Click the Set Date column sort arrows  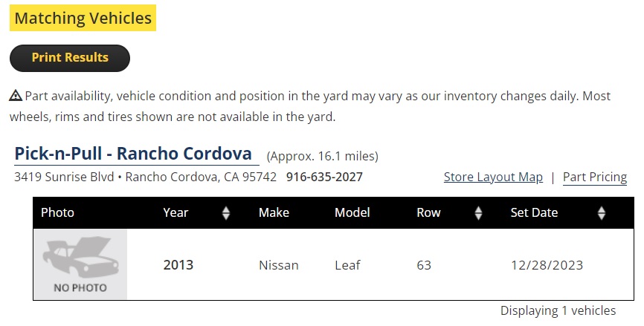(x=602, y=213)
